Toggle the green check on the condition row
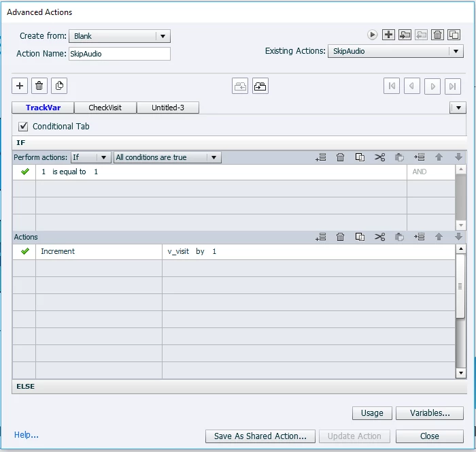 click(x=25, y=172)
